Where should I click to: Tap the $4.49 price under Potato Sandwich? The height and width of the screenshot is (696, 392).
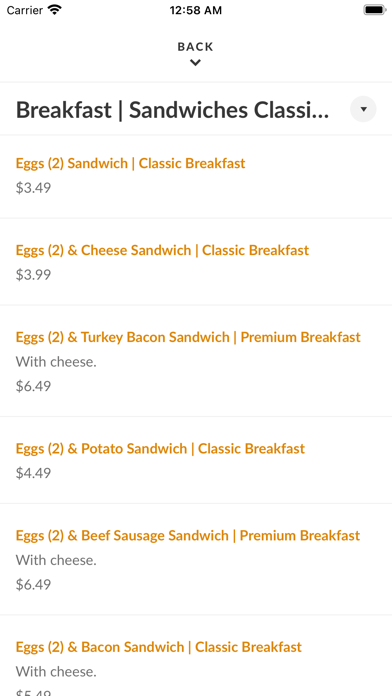click(33, 473)
